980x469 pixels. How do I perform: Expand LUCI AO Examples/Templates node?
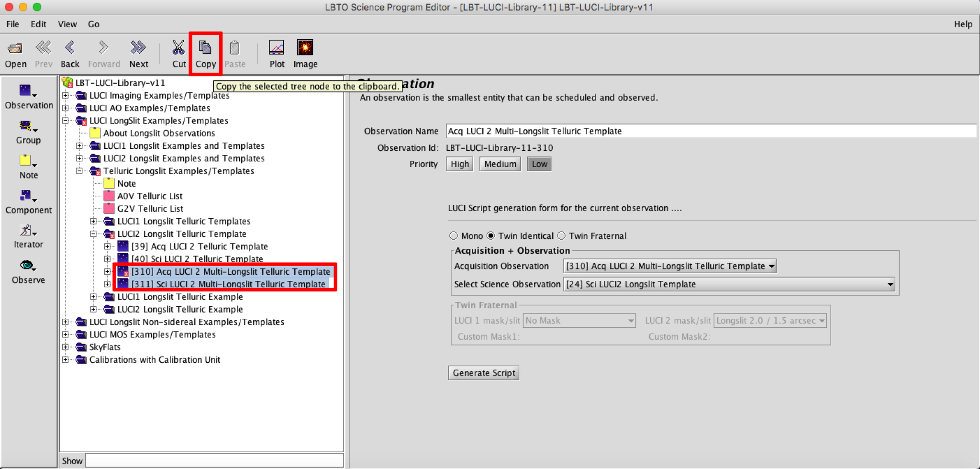(66, 108)
